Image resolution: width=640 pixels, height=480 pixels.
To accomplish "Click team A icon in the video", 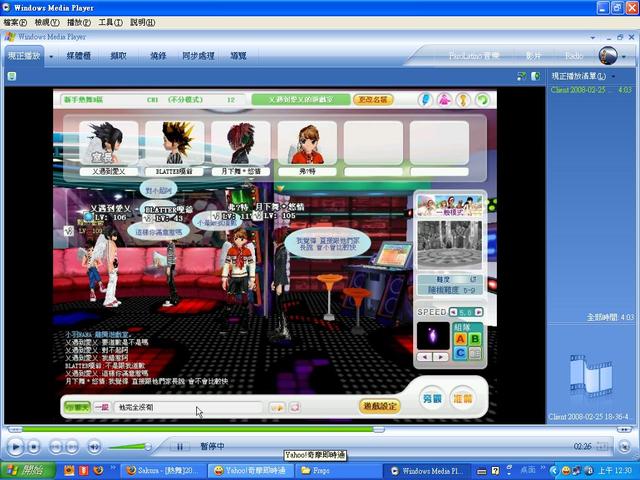I will [460, 339].
